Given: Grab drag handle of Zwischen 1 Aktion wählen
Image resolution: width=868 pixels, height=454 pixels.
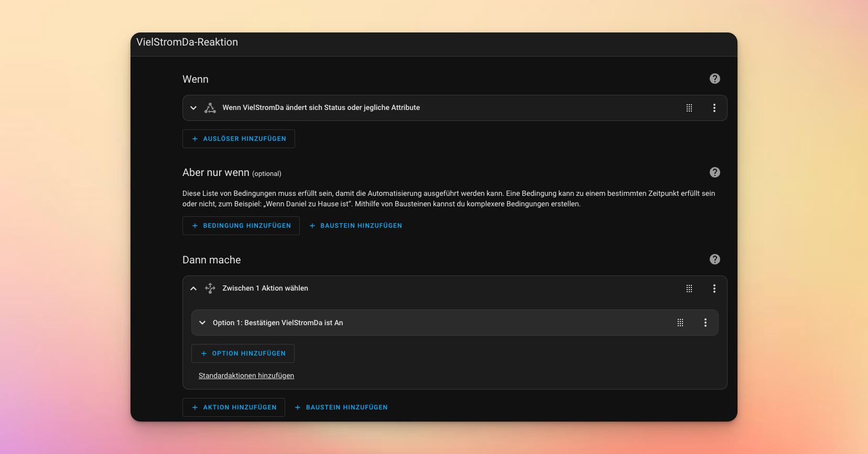Looking at the screenshot, I should click(689, 289).
